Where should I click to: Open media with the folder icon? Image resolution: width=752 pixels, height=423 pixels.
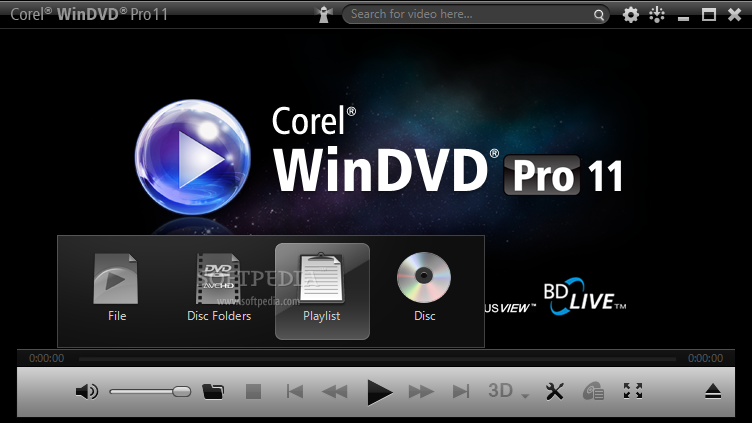pyautogui.click(x=213, y=392)
